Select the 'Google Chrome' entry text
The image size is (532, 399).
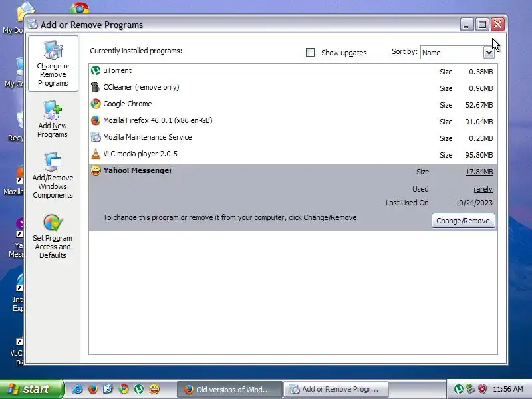click(x=128, y=104)
